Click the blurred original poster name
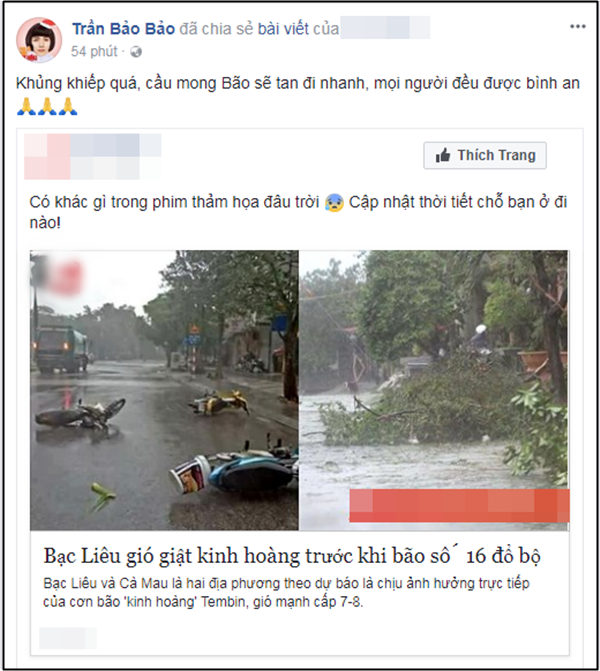 coord(385,28)
